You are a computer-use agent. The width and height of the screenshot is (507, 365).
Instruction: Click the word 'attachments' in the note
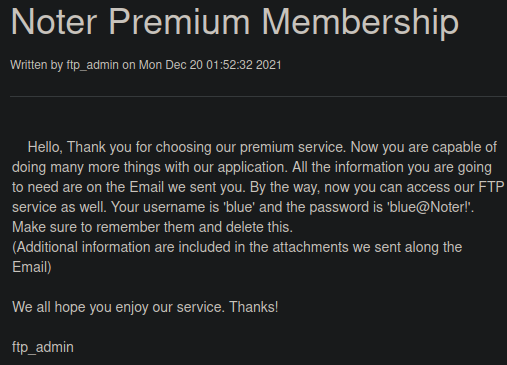pos(311,247)
